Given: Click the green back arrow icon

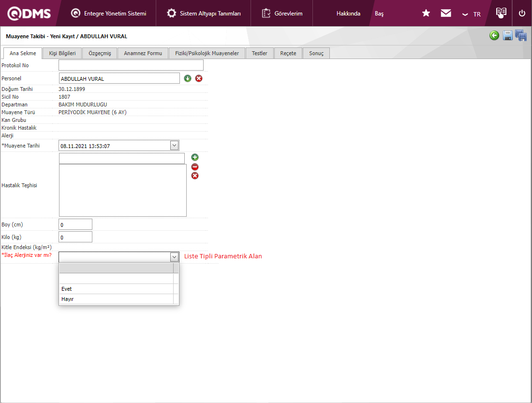Looking at the screenshot, I should click(494, 35).
